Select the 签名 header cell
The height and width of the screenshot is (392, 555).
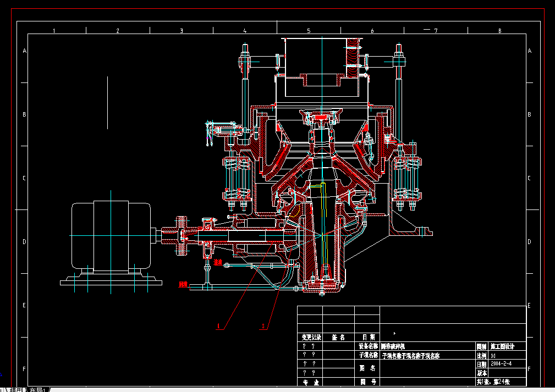point(338,337)
